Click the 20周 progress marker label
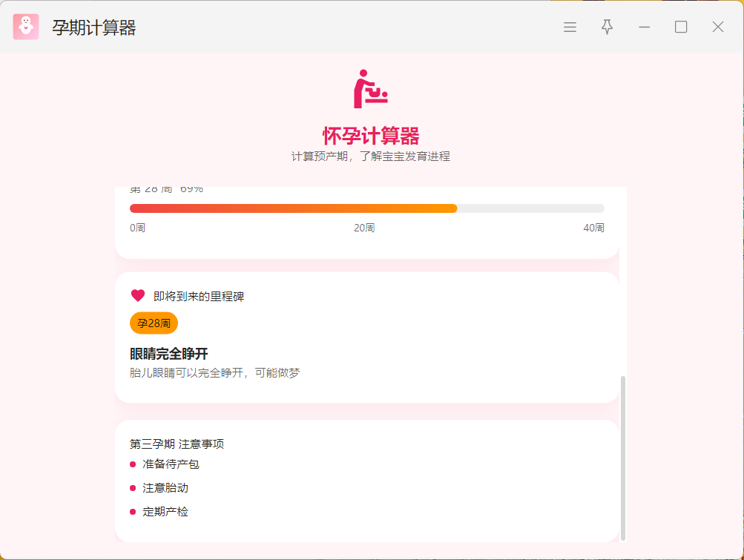 click(x=364, y=228)
